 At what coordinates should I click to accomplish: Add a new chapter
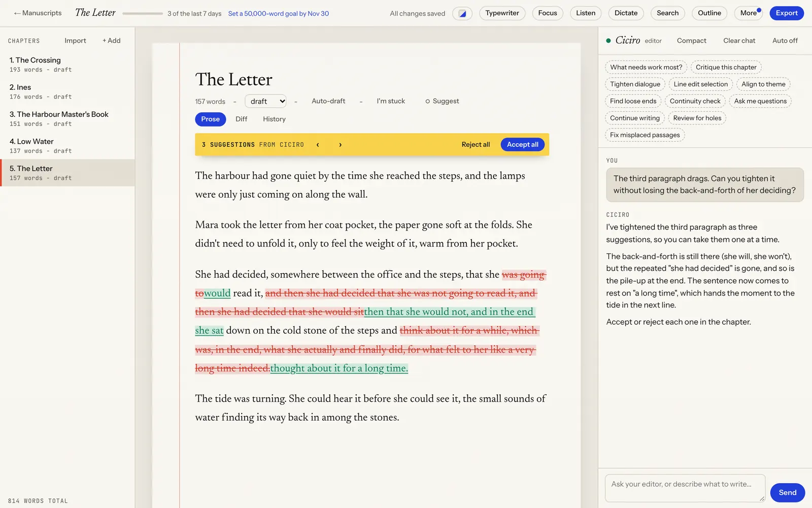point(112,41)
